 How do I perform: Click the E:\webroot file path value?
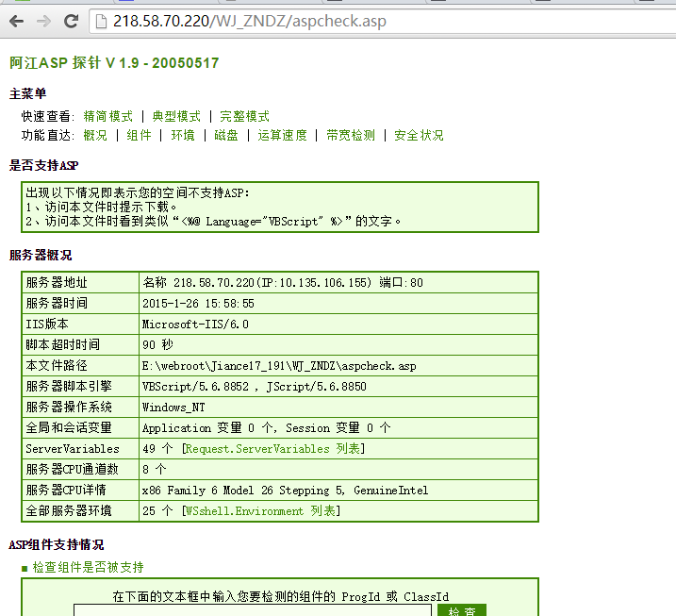click(279, 366)
